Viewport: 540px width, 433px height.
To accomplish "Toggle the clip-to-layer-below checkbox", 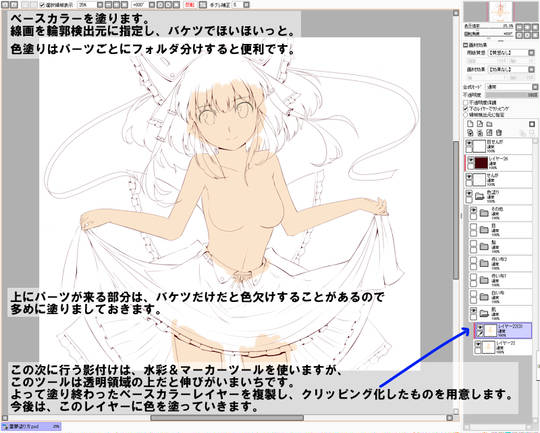I will pos(466,109).
